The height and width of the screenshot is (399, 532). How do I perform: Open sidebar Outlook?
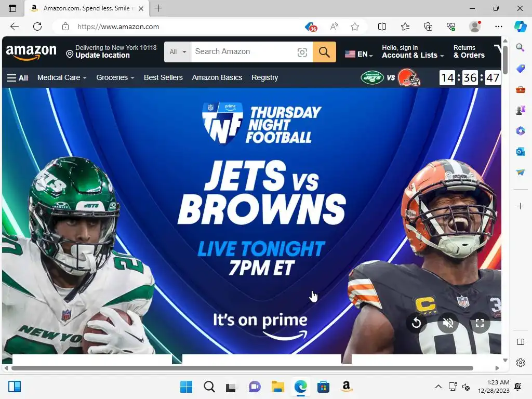(x=520, y=151)
